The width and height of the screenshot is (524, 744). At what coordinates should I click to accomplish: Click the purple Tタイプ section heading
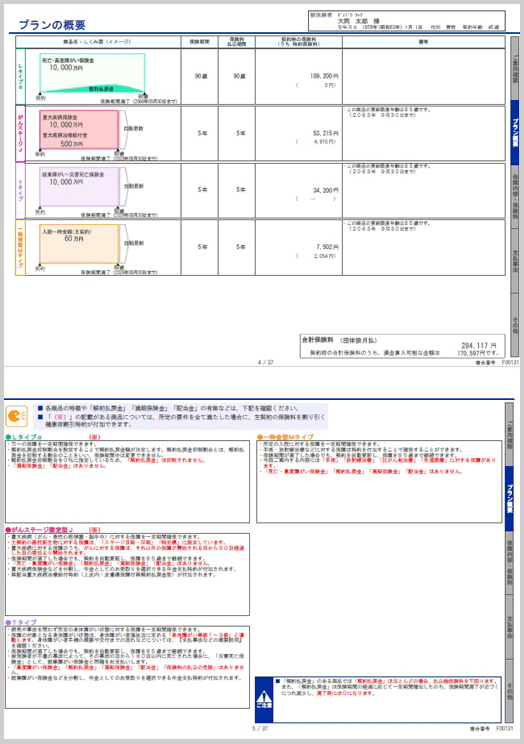[21, 622]
